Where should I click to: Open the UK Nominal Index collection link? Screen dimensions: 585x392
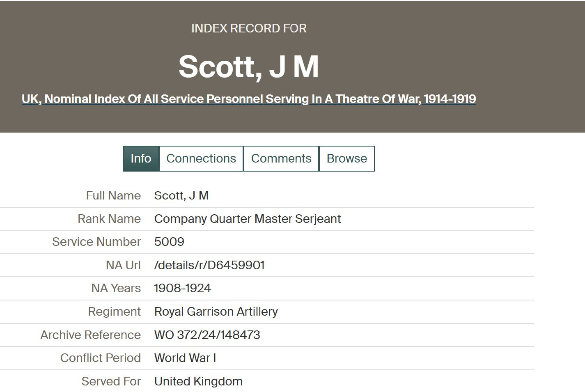tap(249, 99)
